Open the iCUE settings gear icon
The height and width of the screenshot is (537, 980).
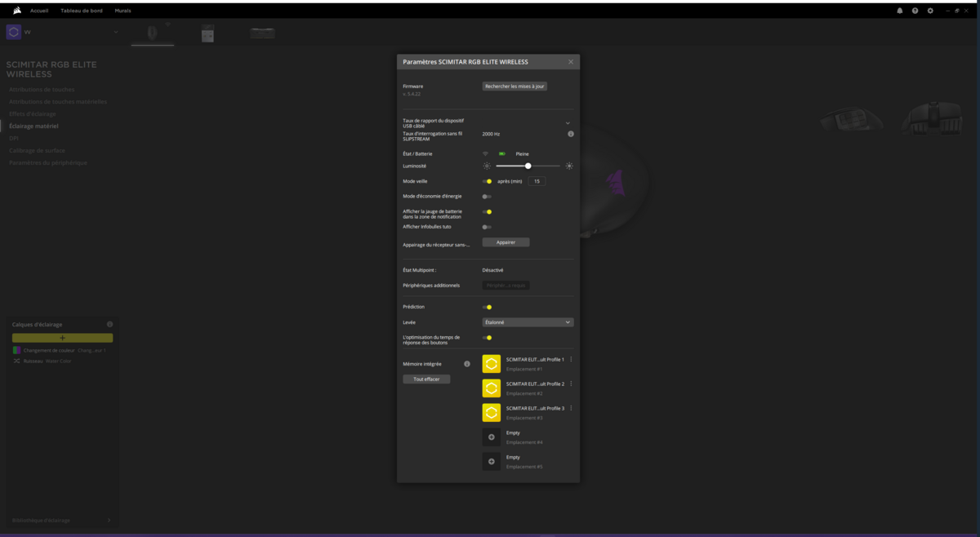tap(930, 11)
